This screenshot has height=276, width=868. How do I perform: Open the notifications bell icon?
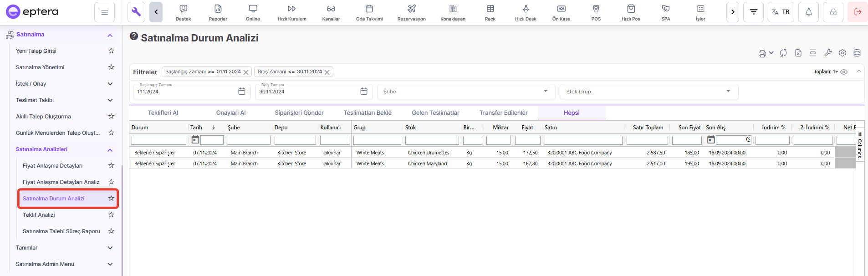click(808, 12)
